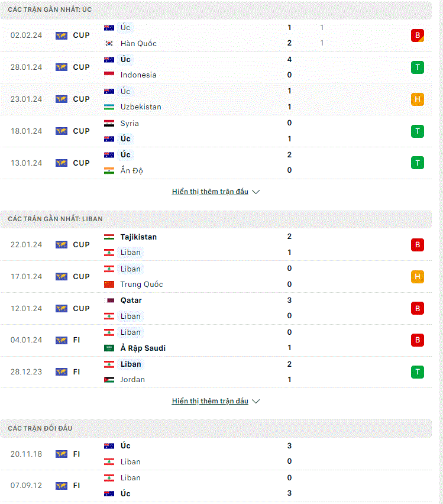This screenshot has height=504, width=443.
Task: Select the CUP label on 28.01.24 match
Action: pyautogui.click(x=82, y=67)
